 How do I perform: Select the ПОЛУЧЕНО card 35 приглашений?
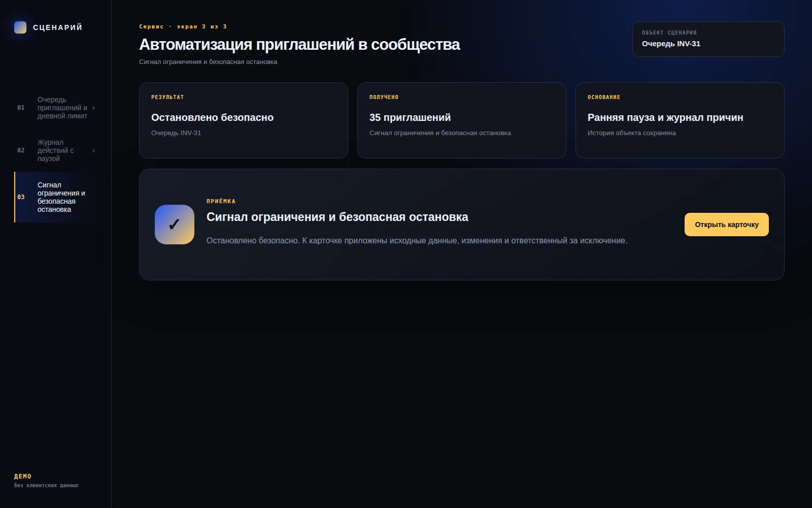tap(462, 120)
